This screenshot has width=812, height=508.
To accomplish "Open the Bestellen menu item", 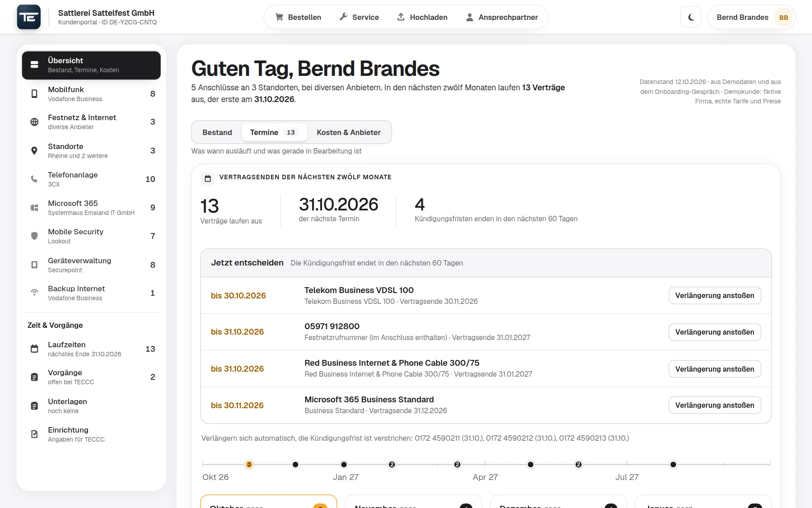I will 298,17.
